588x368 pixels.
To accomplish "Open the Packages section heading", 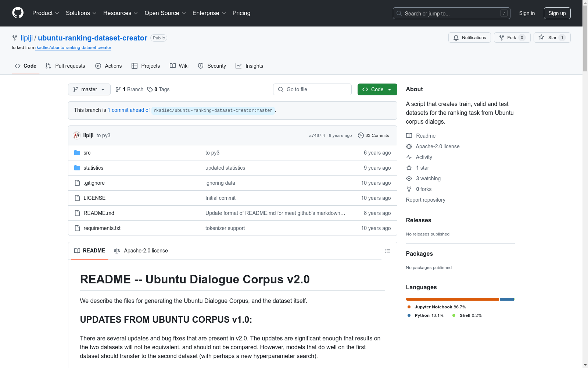I will coord(419,254).
